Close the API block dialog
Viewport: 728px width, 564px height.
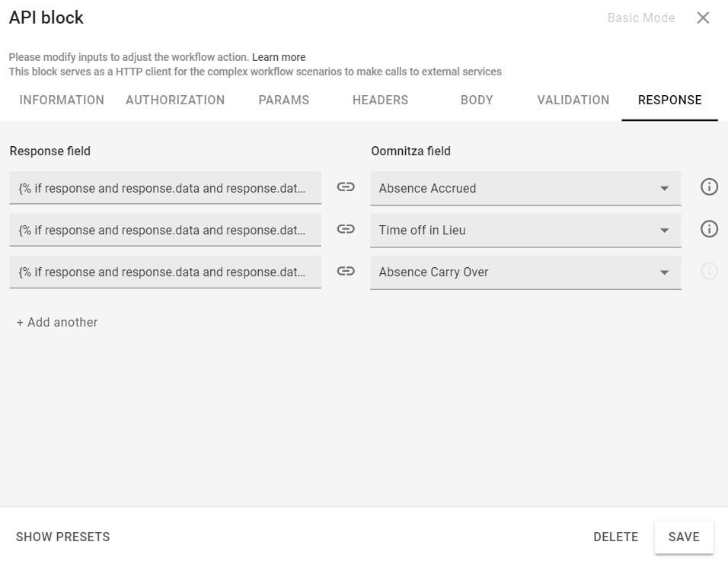[703, 18]
